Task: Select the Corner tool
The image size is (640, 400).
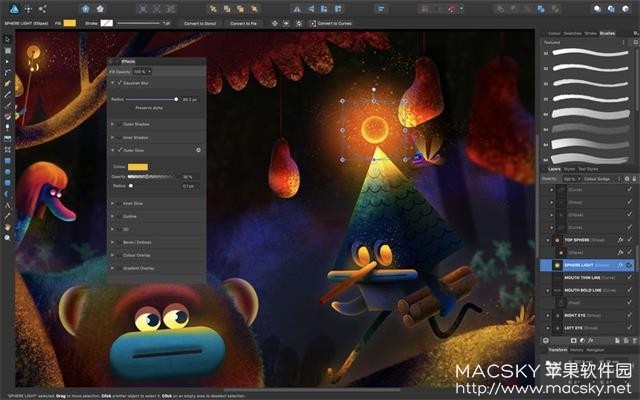Action: coord(7,72)
